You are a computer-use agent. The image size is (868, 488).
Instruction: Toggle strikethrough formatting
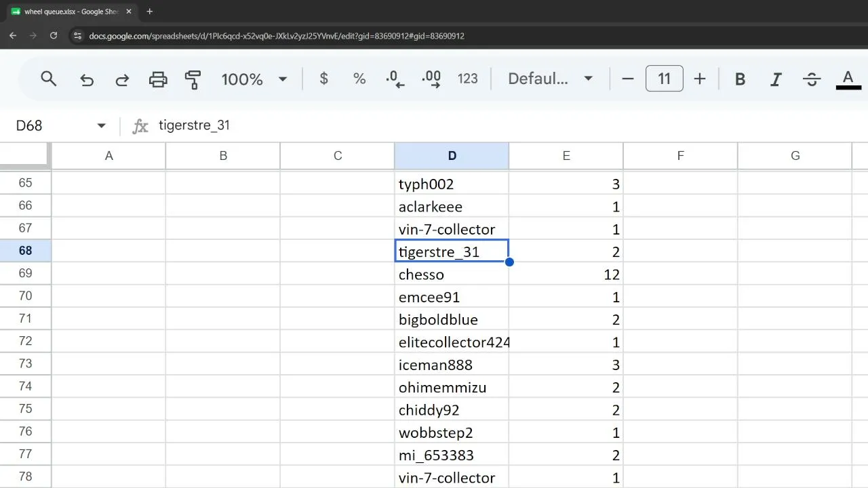point(812,79)
